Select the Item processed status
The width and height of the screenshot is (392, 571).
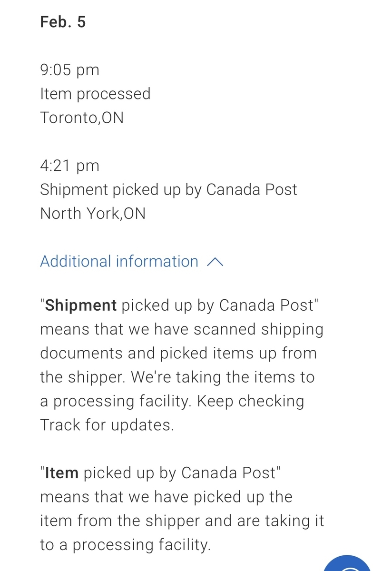(95, 94)
